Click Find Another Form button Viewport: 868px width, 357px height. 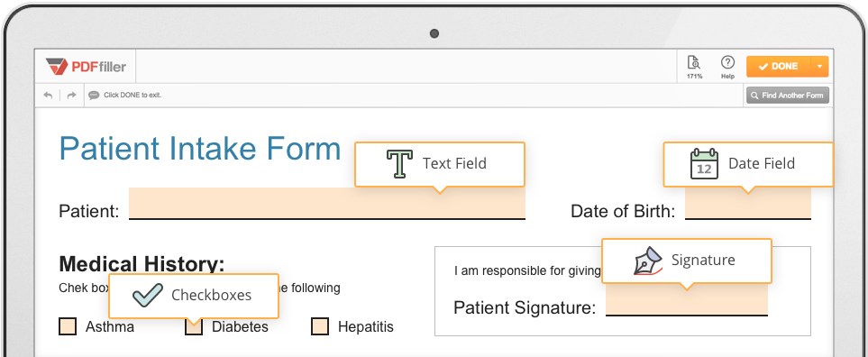tap(788, 96)
